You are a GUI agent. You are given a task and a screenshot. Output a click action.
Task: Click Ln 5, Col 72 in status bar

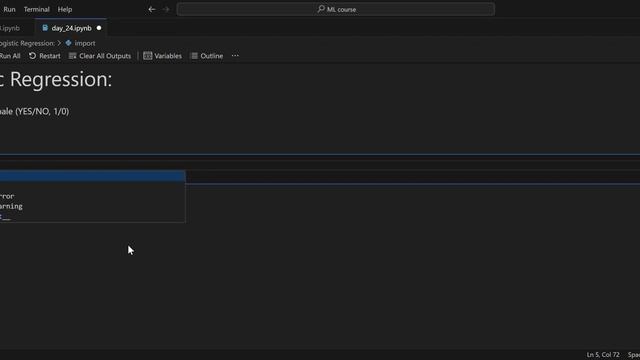point(603,355)
